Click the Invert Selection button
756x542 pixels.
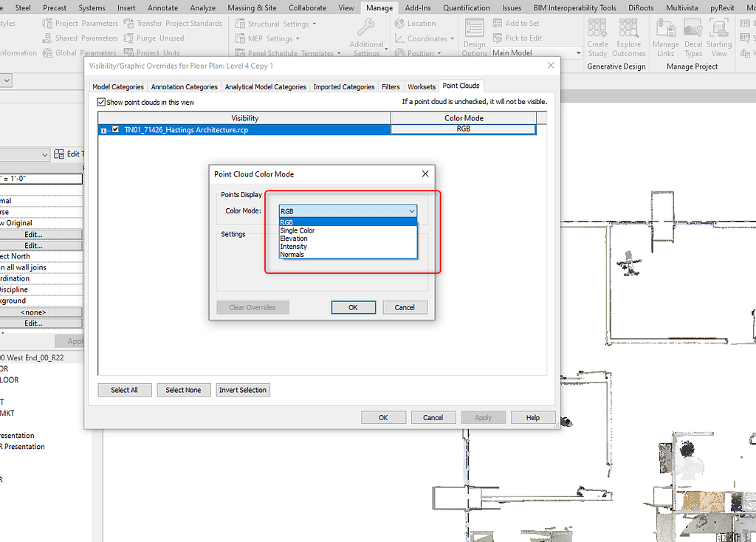[x=243, y=389]
